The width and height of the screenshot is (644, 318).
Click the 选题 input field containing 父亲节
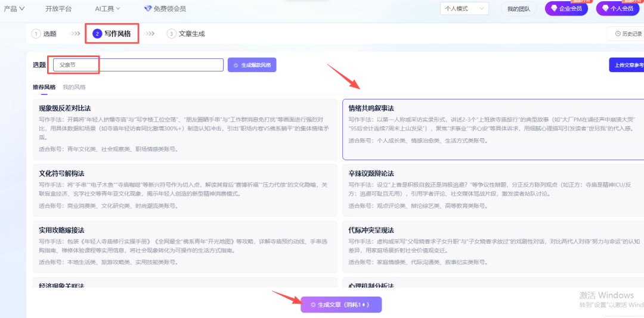pos(138,65)
